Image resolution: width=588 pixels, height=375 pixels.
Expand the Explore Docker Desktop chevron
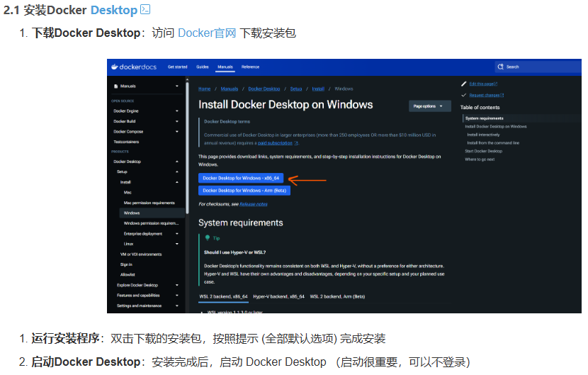[177, 285]
